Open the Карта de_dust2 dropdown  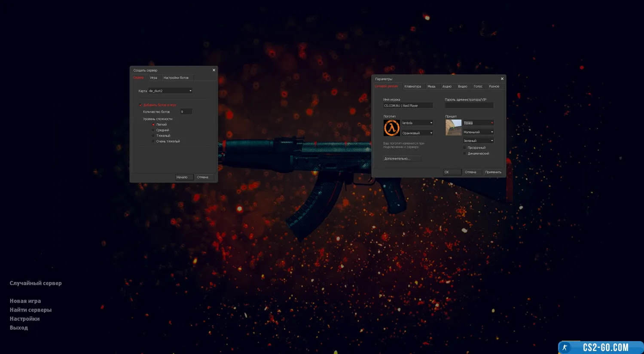(x=170, y=91)
